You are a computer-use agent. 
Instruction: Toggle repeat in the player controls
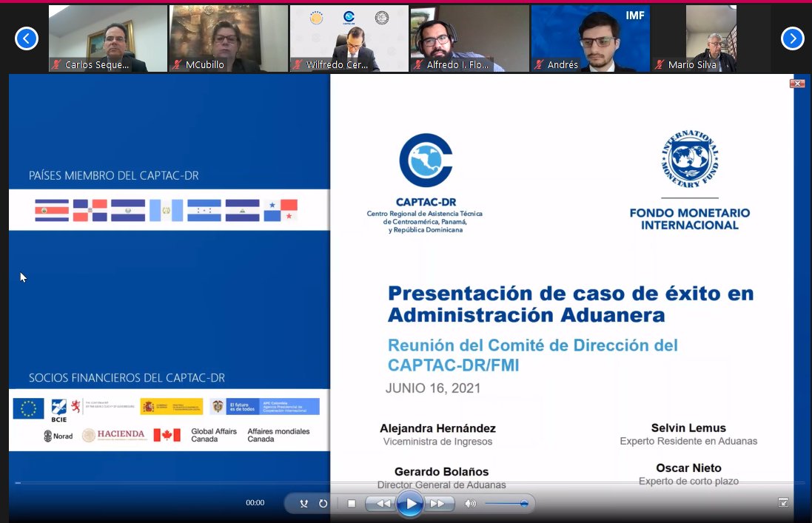click(323, 503)
